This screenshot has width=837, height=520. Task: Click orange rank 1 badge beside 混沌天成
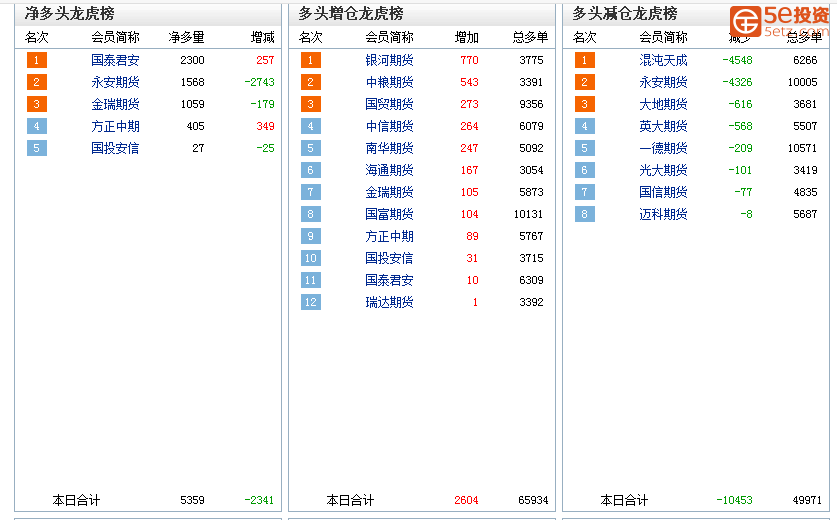(585, 60)
